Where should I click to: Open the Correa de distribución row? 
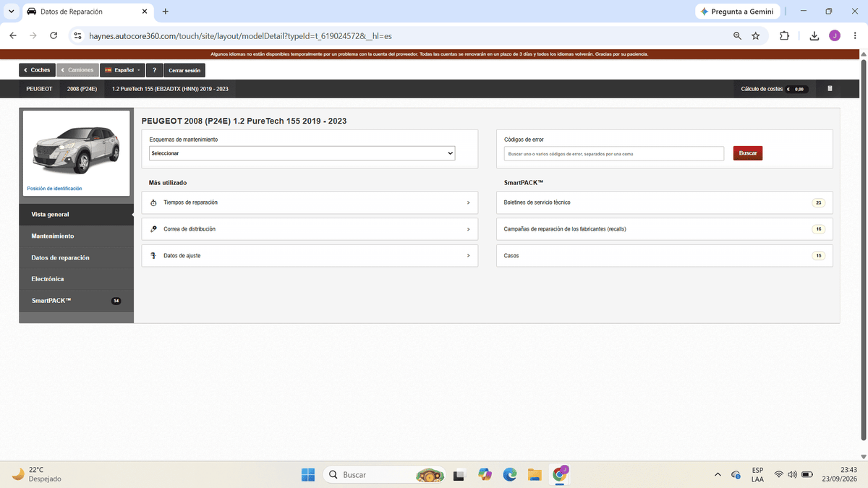pos(310,229)
